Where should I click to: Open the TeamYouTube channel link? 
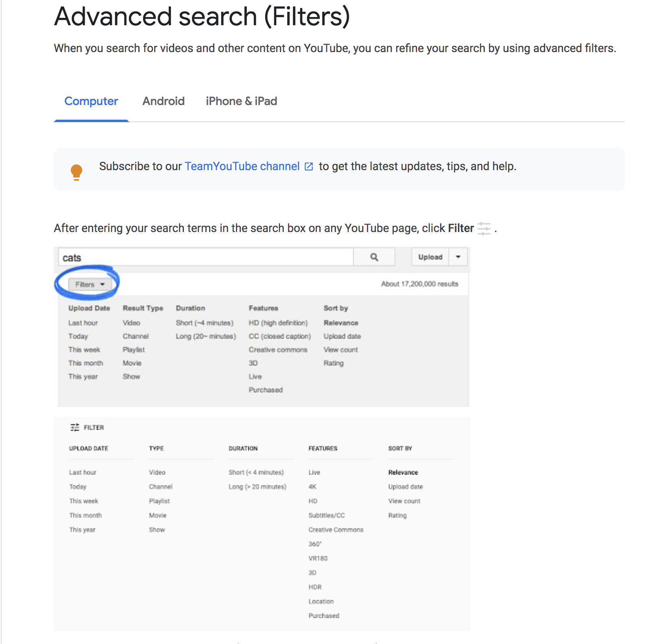click(242, 166)
